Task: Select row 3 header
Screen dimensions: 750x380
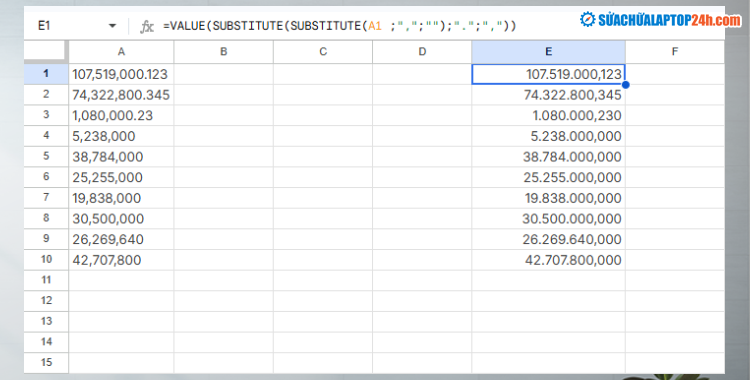Action: [46, 115]
